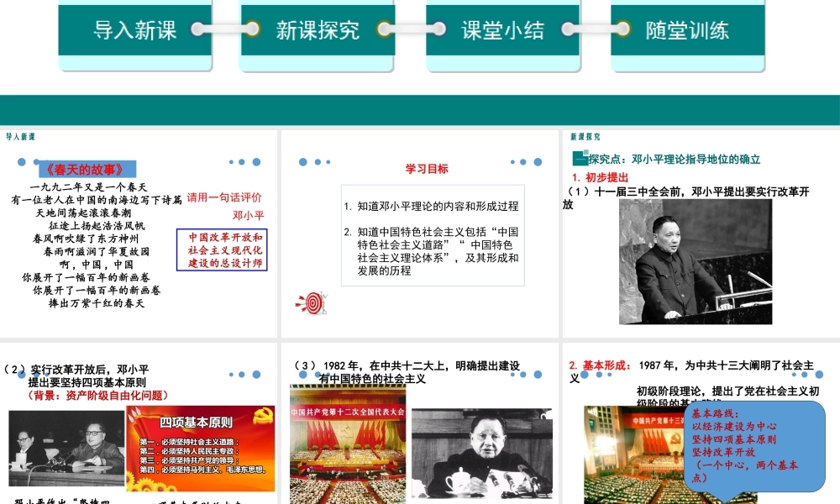
Task: Select the 学习目标 heading
Action: [x=427, y=169]
